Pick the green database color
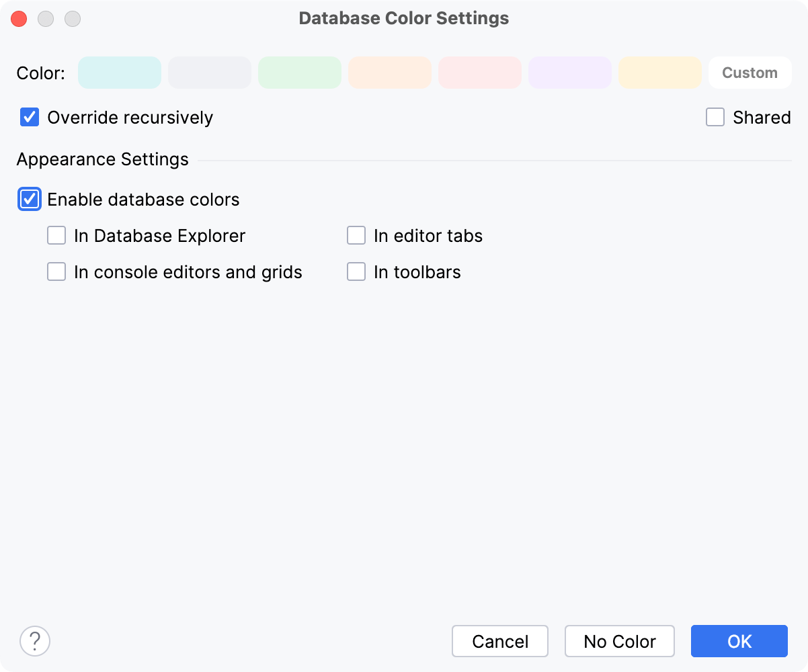 click(x=299, y=73)
